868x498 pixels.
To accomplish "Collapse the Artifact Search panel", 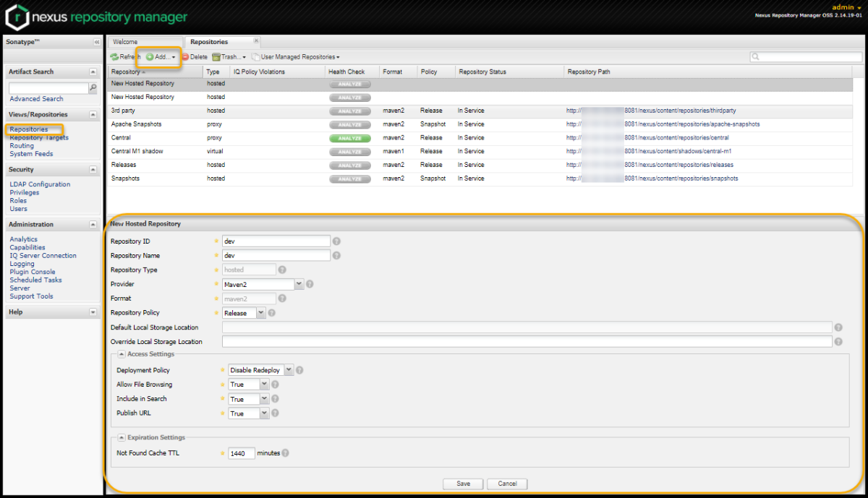I will point(93,72).
